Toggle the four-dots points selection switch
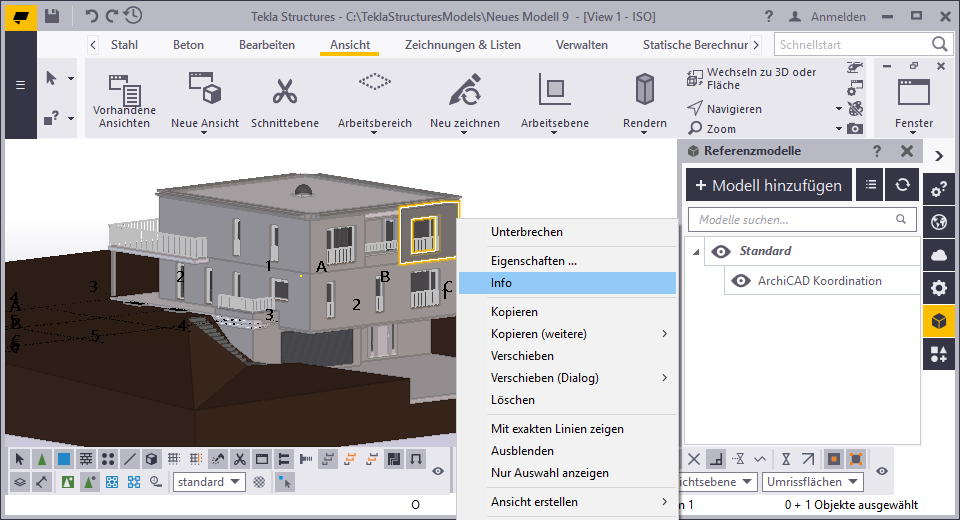Image resolution: width=960 pixels, height=520 pixels. [x=108, y=459]
